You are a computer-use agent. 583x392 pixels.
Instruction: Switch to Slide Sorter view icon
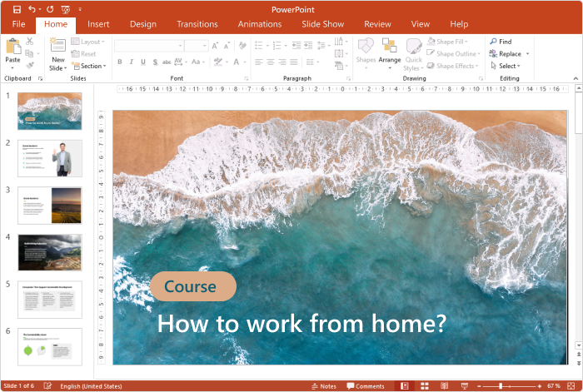[424, 385]
